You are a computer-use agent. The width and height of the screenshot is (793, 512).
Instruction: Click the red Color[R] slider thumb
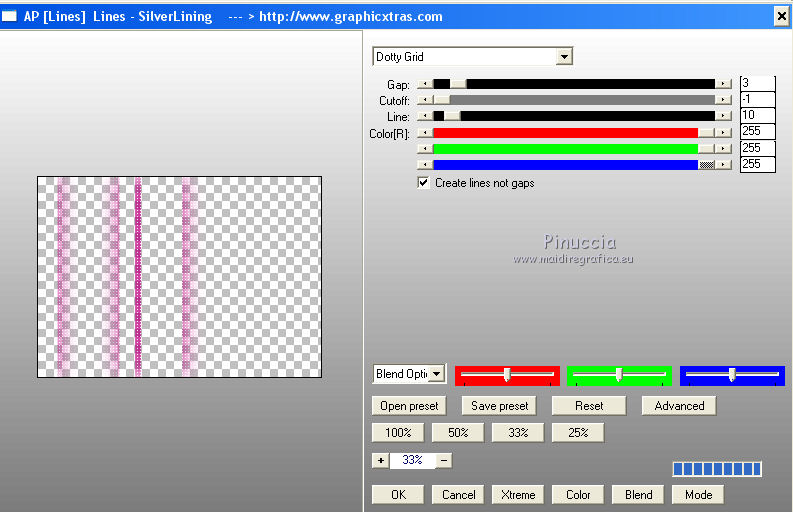point(707,133)
